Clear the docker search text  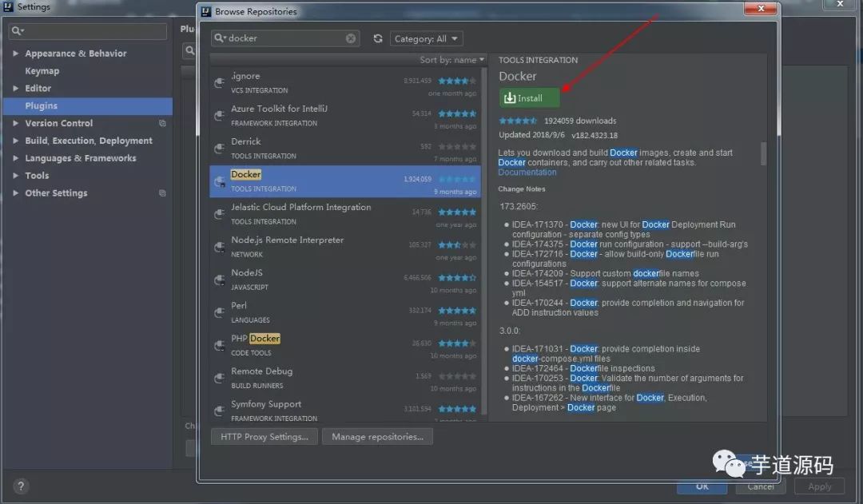tap(351, 38)
